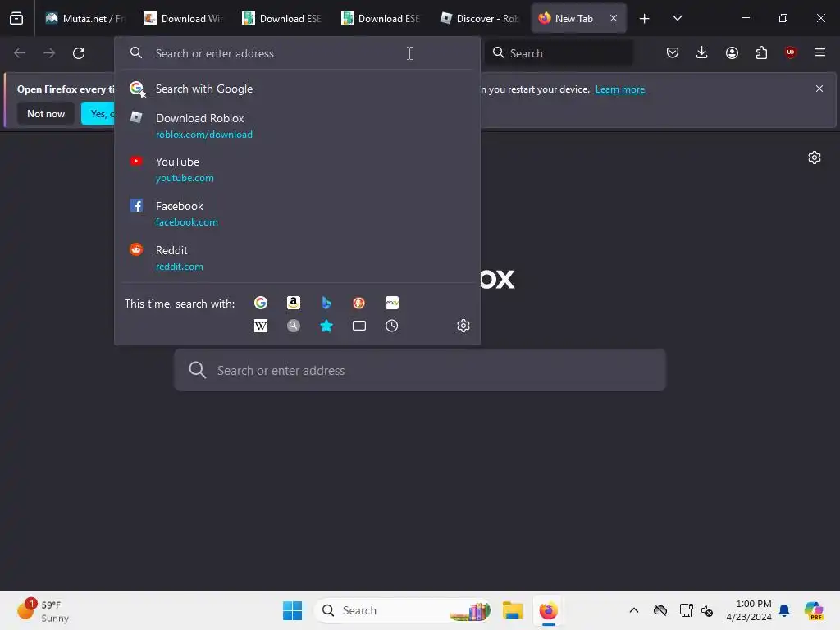Screen dimensions: 840x630
Task: Open the Firefox application menu
Action: [x=820, y=52]
